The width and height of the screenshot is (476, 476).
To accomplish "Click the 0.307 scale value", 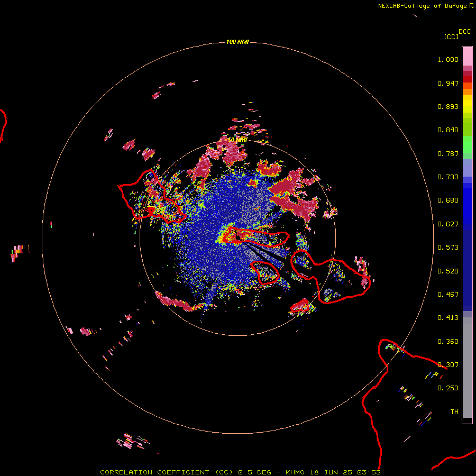I will [448, 365].
